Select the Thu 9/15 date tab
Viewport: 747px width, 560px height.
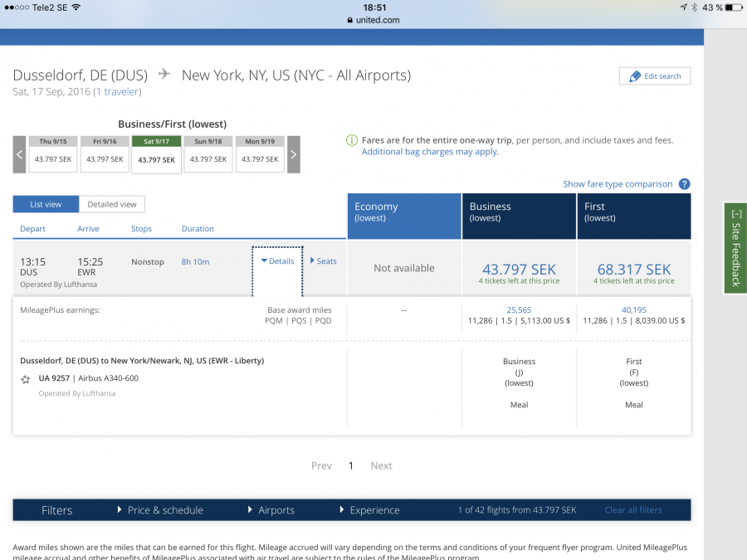53,154
